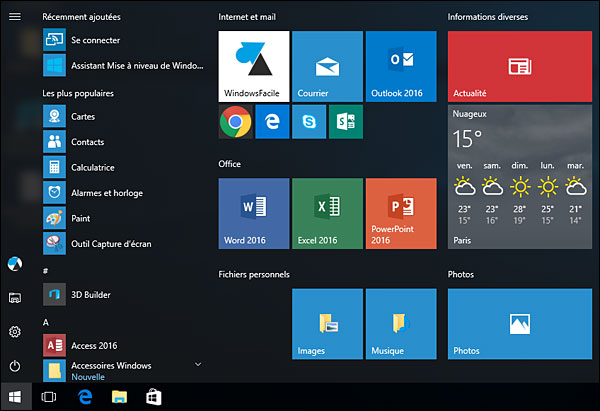The width and height of the screenshot is (600, 411).
Task: Open the Contacts app
Action: (x=123, y=142)
